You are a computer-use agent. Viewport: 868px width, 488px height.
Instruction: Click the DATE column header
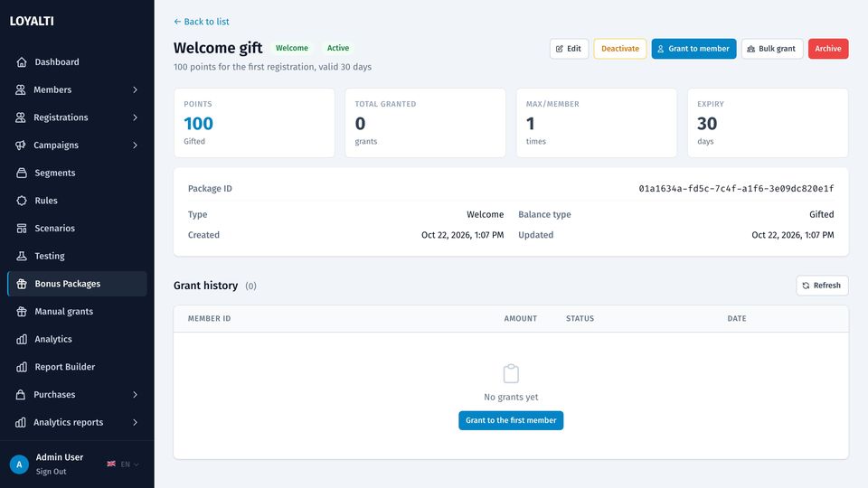[737, 319]
